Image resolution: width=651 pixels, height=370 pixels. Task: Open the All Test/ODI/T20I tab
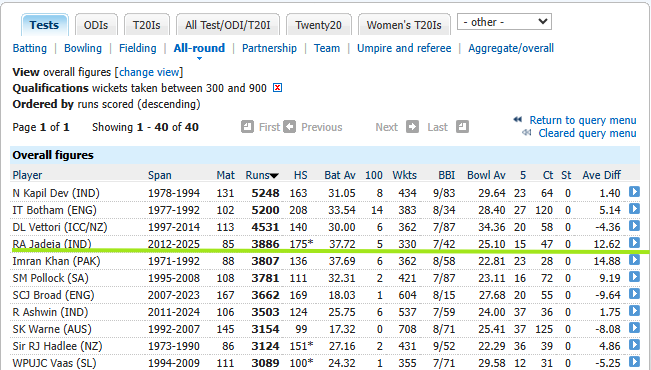click(x=228, y=25)
